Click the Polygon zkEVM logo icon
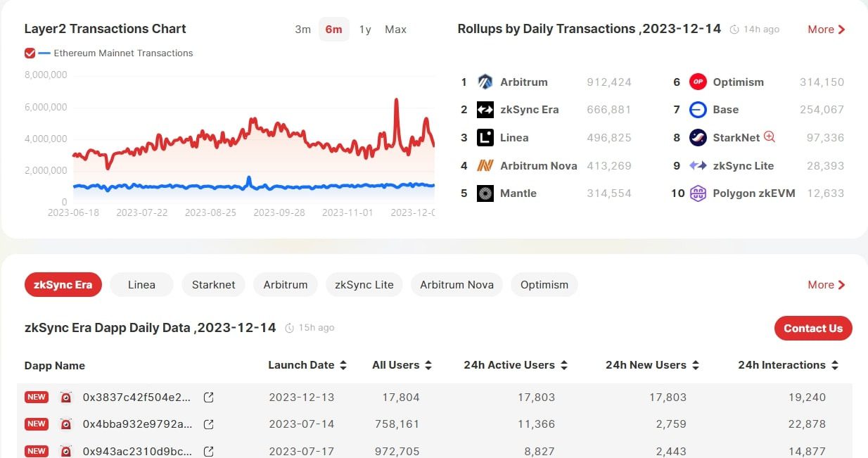Viewport: 868px width, 458px height. click(698, 193)
